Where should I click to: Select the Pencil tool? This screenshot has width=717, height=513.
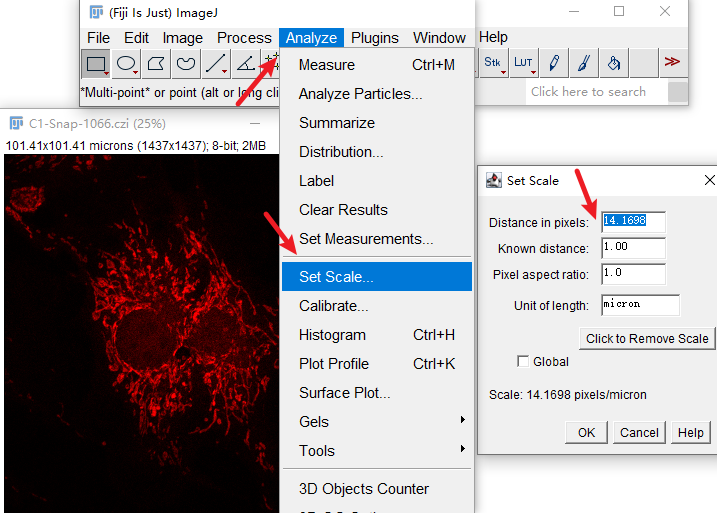point(554,63)
